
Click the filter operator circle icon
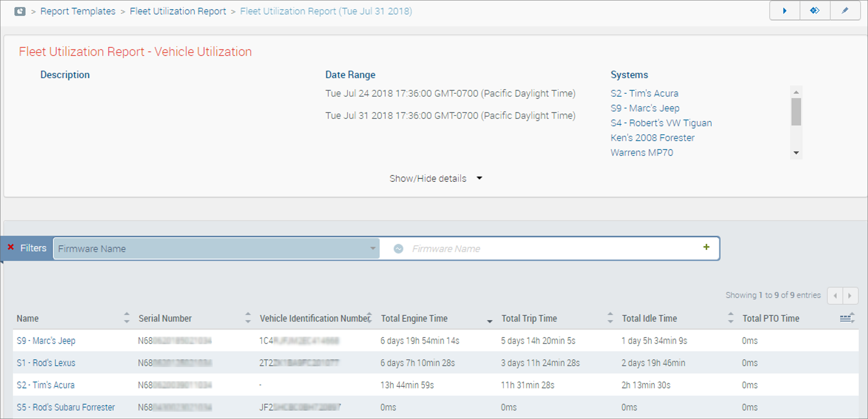click(398, 249)
